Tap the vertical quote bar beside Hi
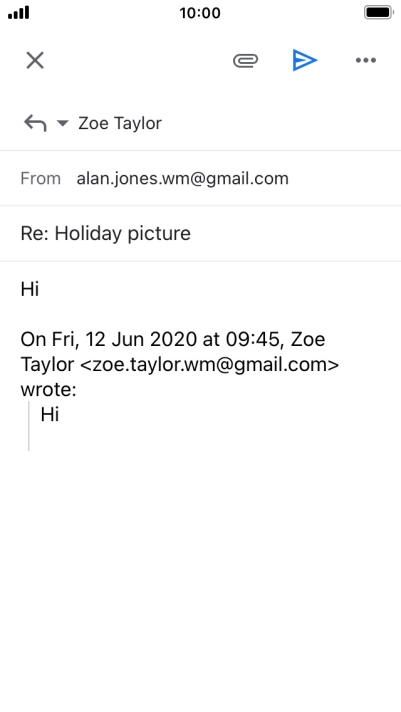The image size is (401, 712). point(29,426)
